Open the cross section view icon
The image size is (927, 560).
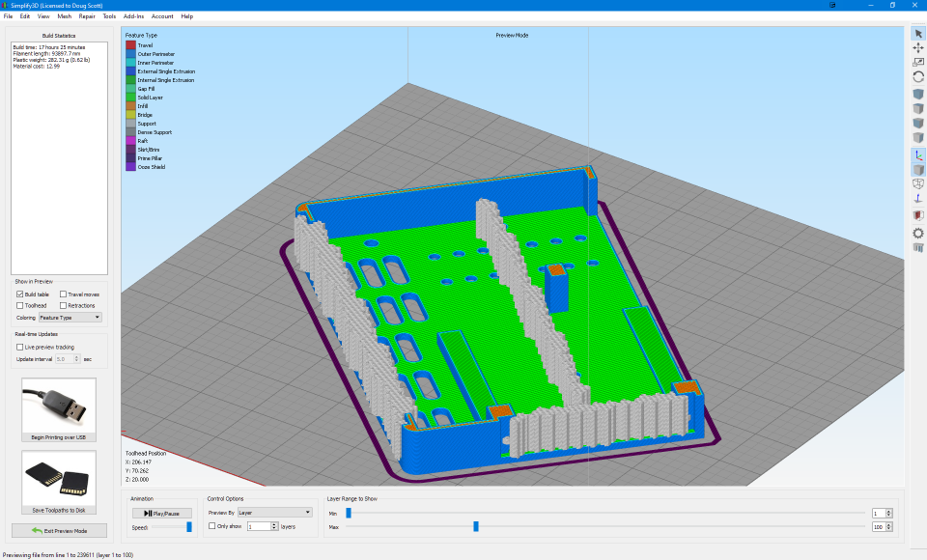(918, 215)
